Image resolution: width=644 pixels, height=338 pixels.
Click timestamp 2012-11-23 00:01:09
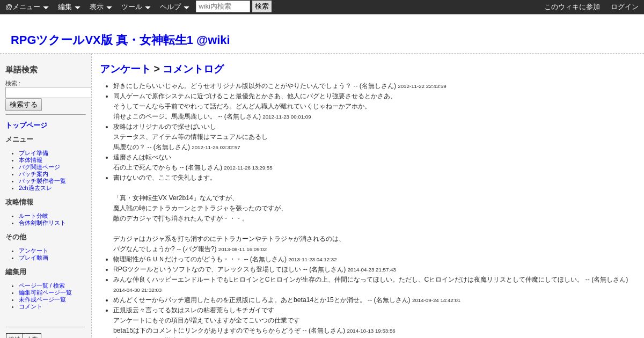(287, 117)
